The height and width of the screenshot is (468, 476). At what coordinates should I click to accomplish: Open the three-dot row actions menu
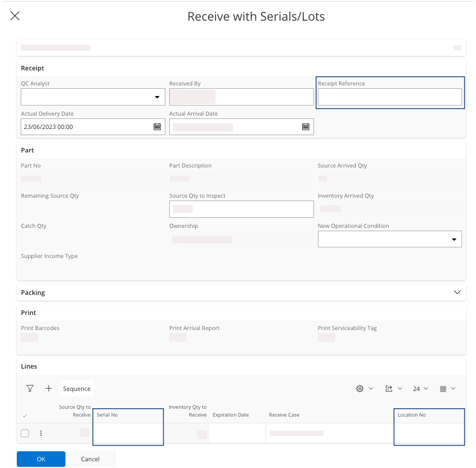40,433
